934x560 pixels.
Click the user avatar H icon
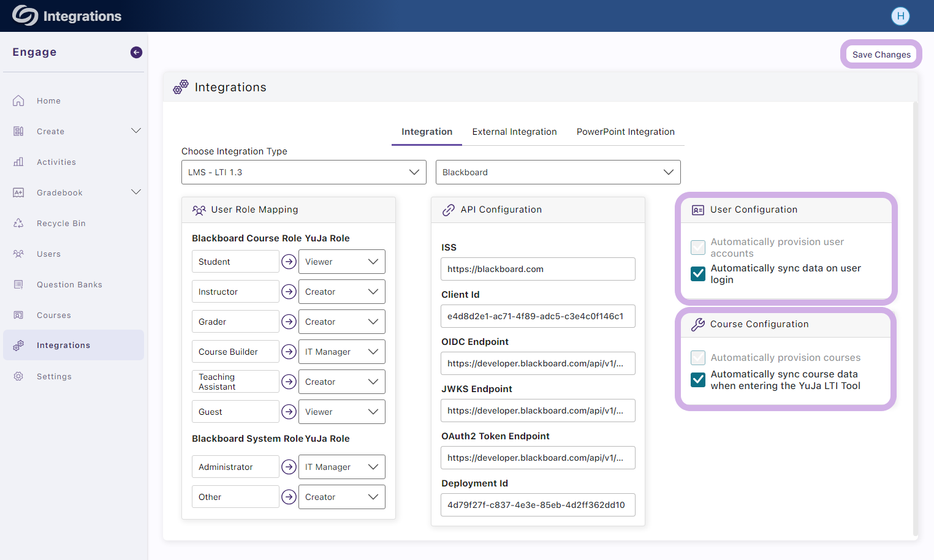point(900,16)
